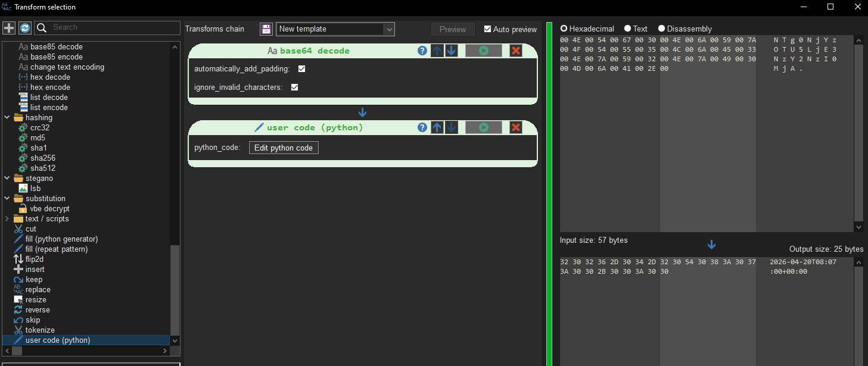Open help for base64 decode transform

click(422, 51)
